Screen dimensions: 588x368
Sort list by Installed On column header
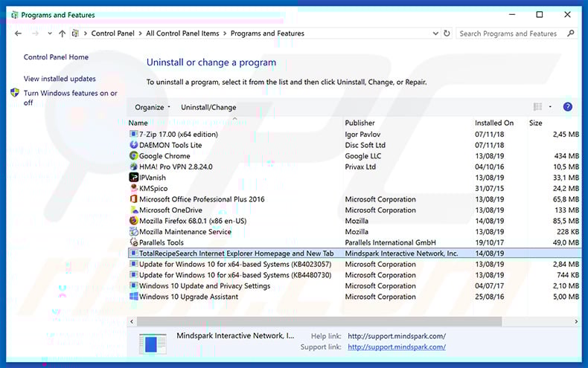[x=494, y=123]
